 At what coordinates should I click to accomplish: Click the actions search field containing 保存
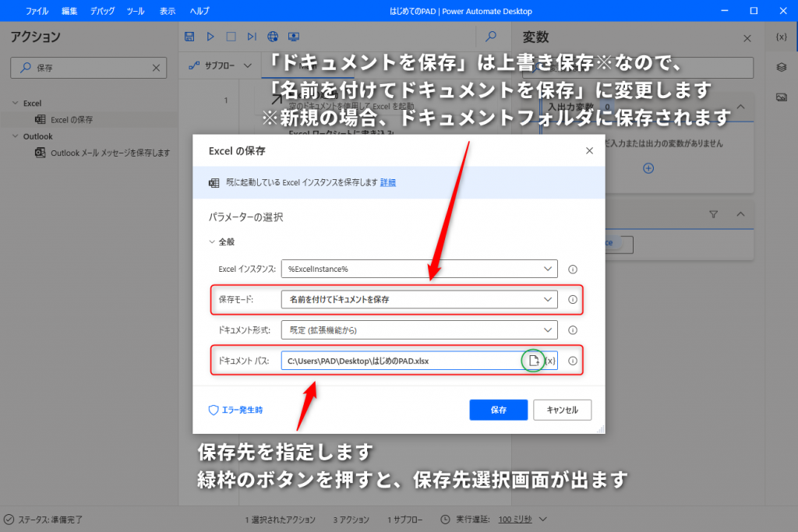pyautogui.click(x=89, y=68)
